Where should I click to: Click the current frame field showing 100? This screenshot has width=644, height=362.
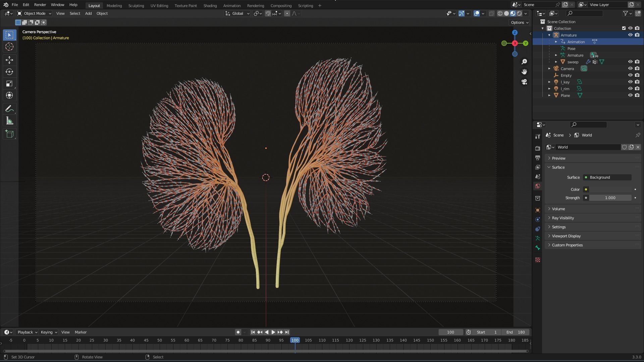pos(450,332)
